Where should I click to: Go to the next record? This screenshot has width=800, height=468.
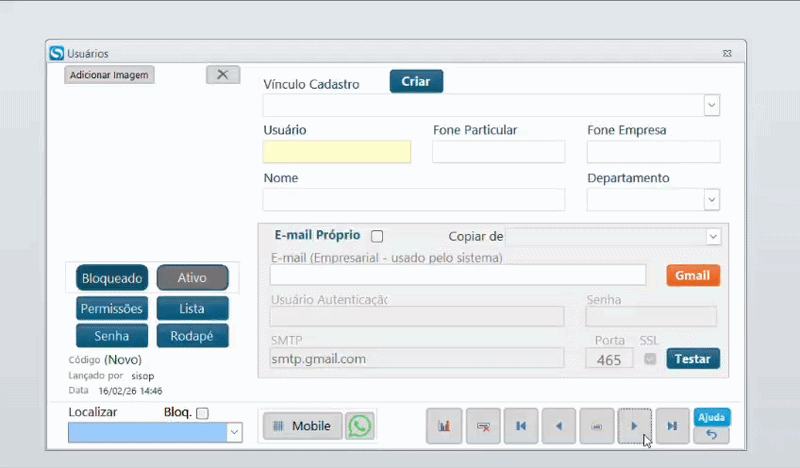(x=635, y=426)
